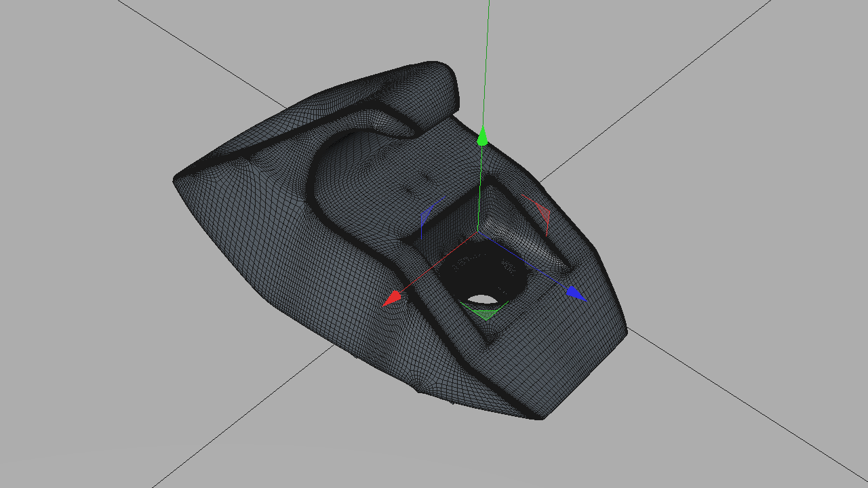This screenshot has height=488, width=868.
Task: Click the gizmo origin center point
Action: (x=478, y=232)
